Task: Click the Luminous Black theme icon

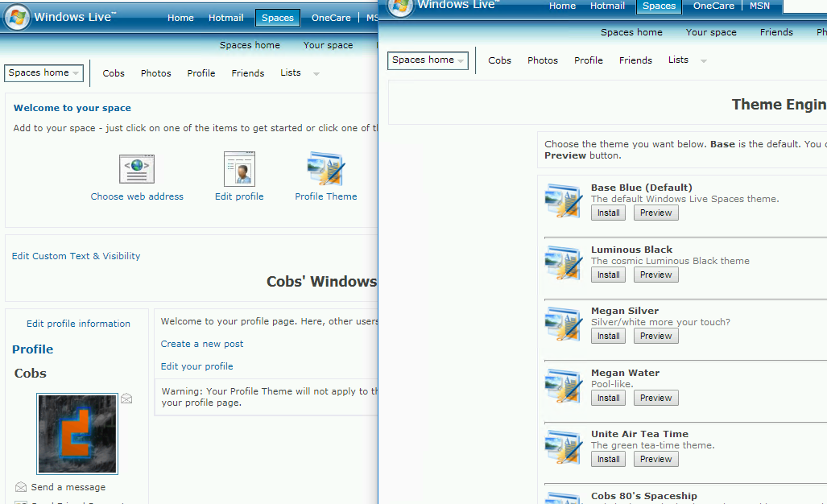Action: pos(564,262)
